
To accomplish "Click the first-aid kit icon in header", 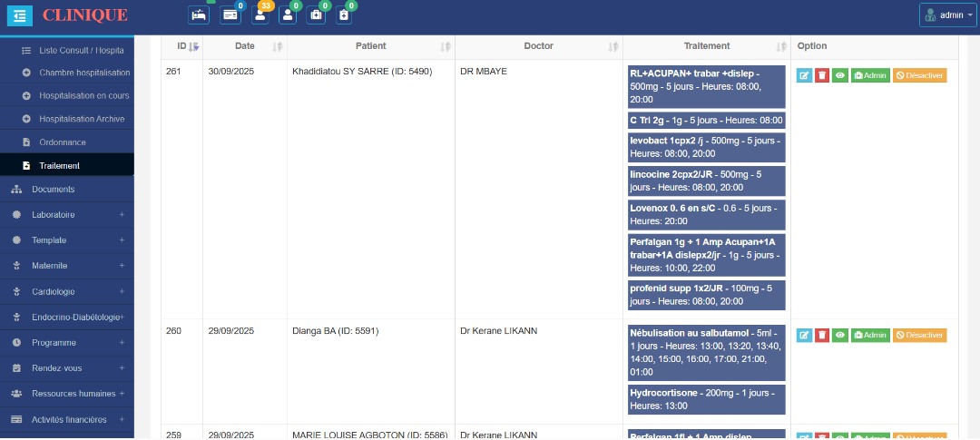I will (316, 15).
